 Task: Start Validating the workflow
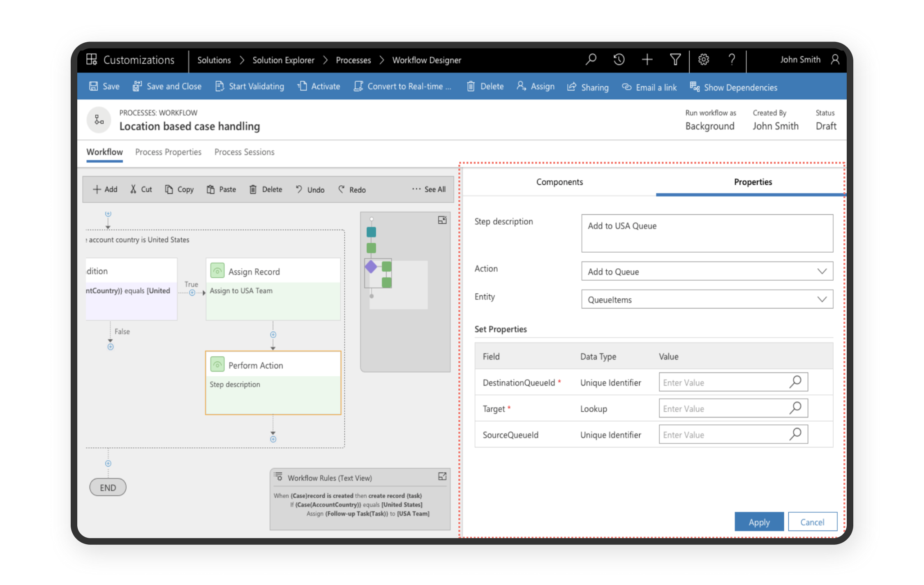(250, 86)
